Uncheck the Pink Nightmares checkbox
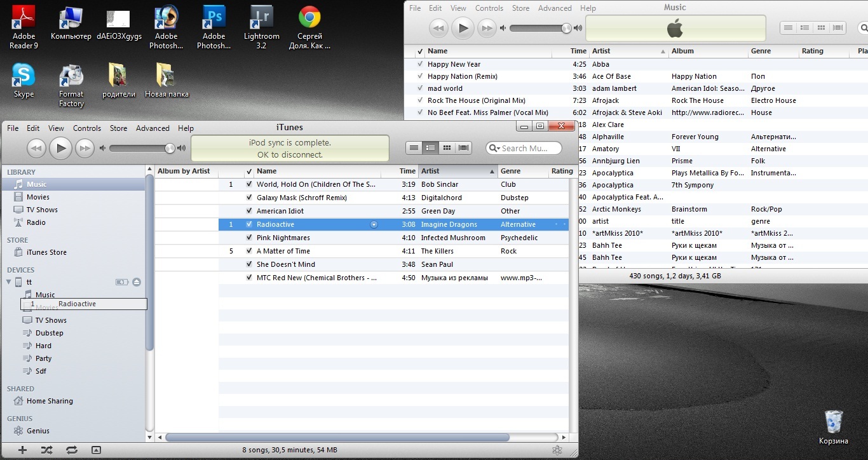Image resolution: width=868 pixels, height=460 pixels. click(249, 238)
